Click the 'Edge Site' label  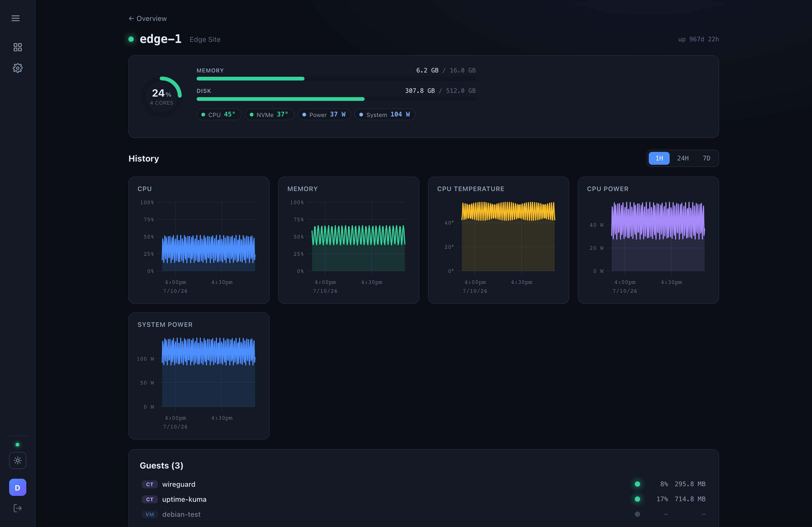tap(205, 39)
